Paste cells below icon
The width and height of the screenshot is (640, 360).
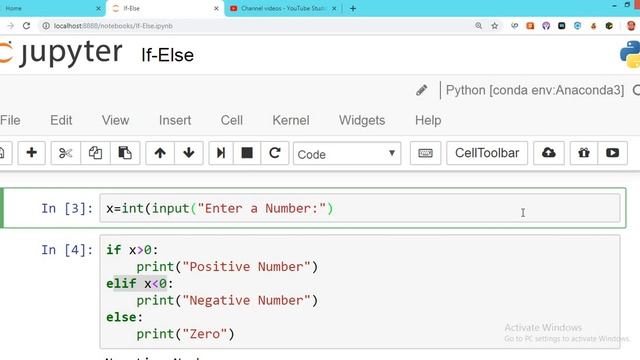tap(125, 153)
